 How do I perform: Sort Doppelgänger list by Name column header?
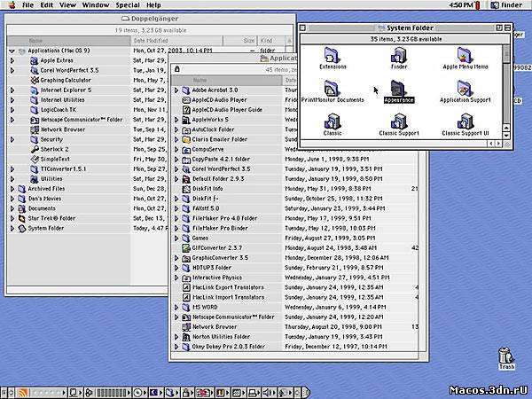click(x=68, y=41)
